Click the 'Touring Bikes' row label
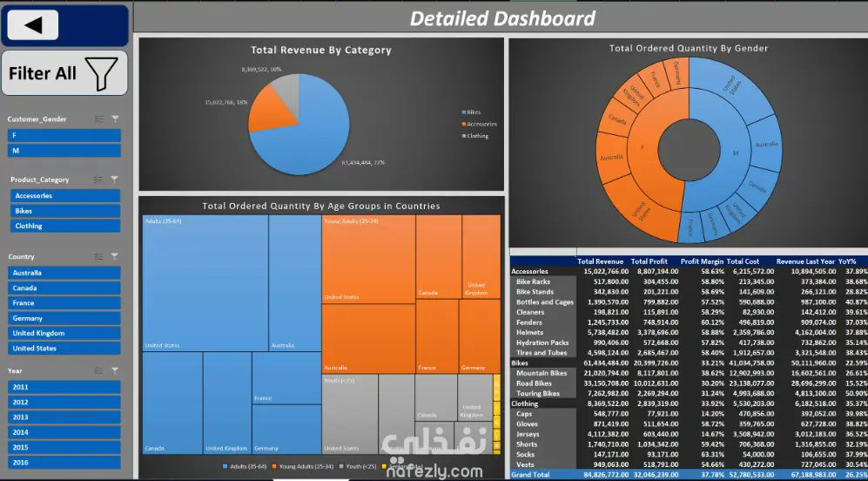The height and width of the screenshot is (481, 868). point(538,394)
